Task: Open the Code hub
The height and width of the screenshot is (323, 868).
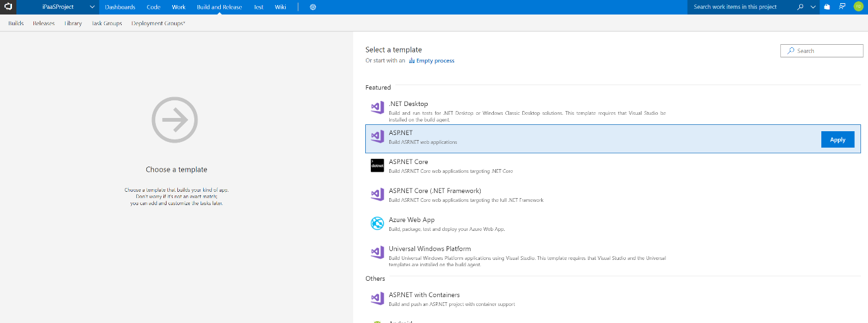Action: 153,7
